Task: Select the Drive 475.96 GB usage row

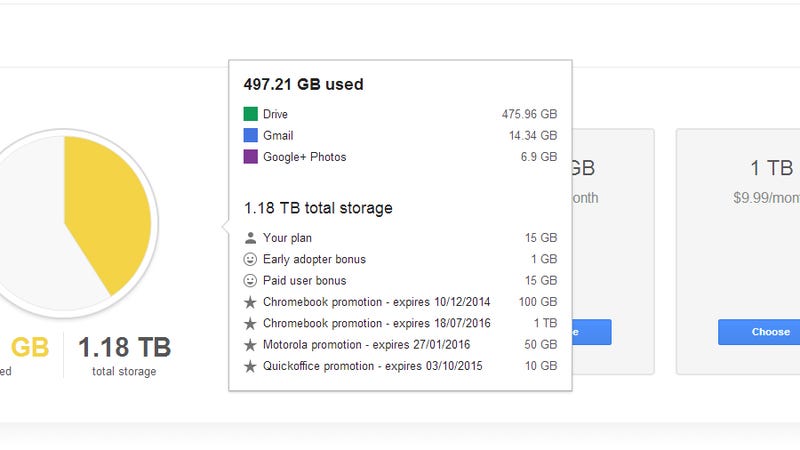Action: click(401, 114)
